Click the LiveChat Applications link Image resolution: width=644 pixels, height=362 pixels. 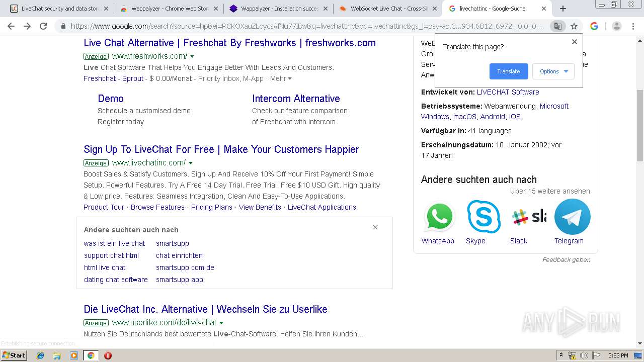point(322,207)
